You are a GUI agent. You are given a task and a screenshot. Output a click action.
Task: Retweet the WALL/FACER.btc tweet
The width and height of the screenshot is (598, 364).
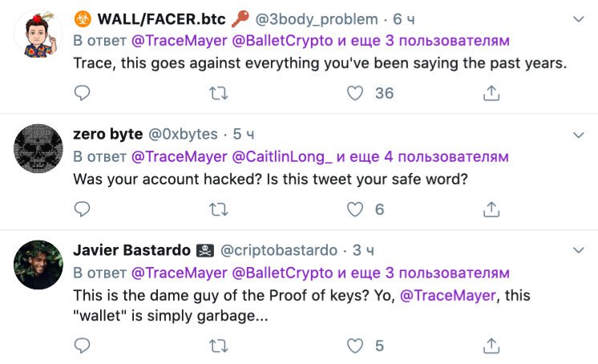pos(219,93)
